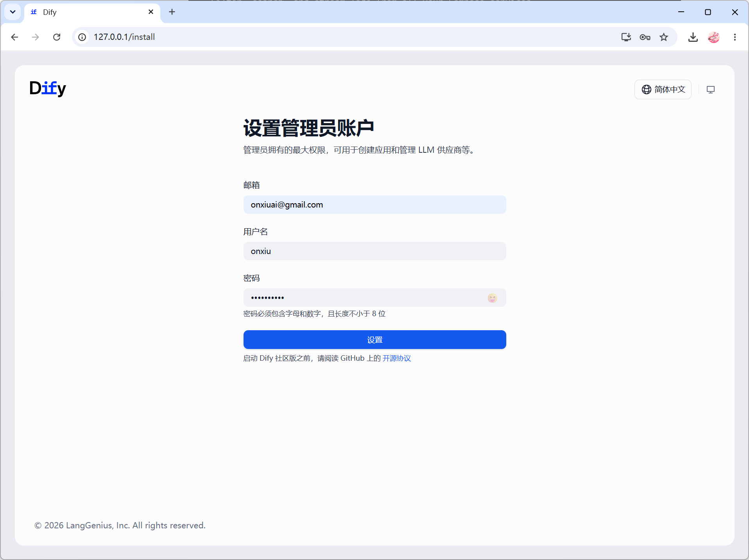This screenshot has height=560, width=749.
Task: Select the Dify browser tab
Action: [92, 12]
